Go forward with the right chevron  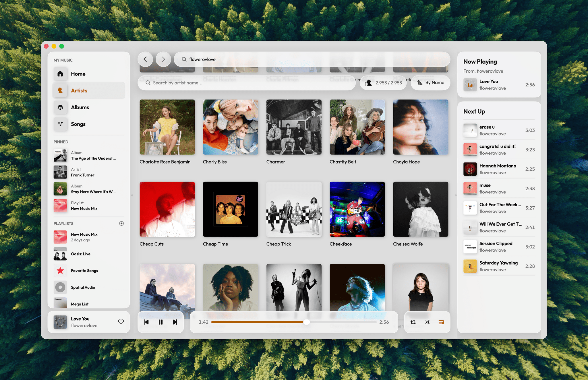[x=163, y=59]
